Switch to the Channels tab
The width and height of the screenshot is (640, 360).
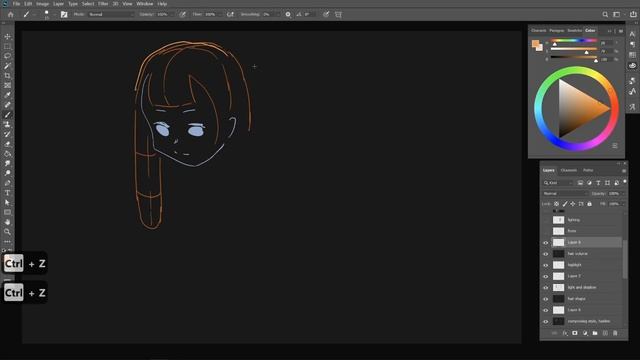569,170
